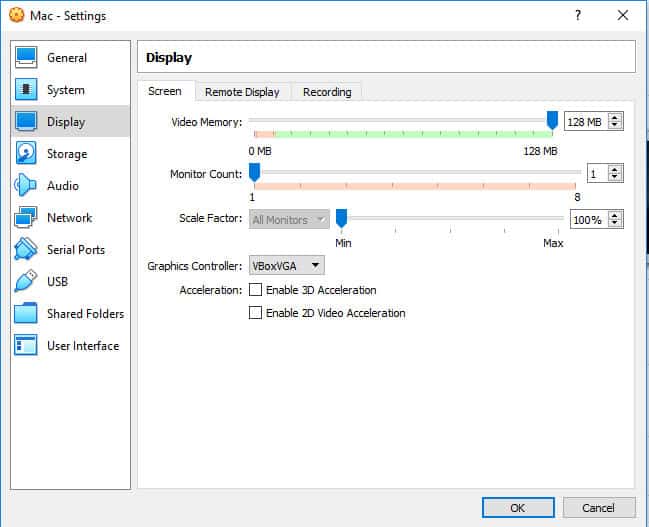Click the OK button
This screenshot has height=527, width=649.
518,508
